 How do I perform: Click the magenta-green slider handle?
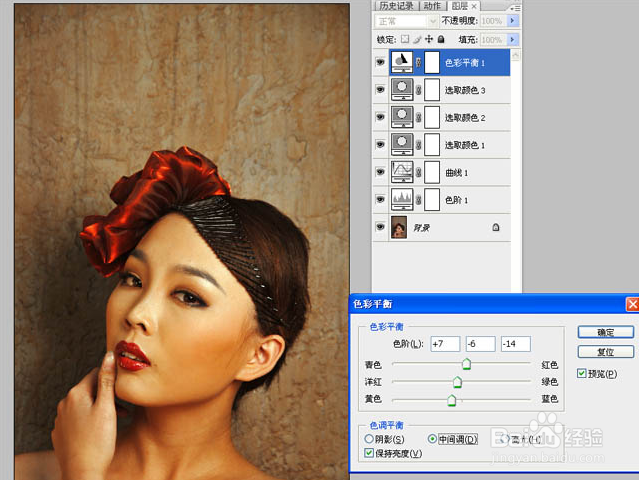[457, 381]
